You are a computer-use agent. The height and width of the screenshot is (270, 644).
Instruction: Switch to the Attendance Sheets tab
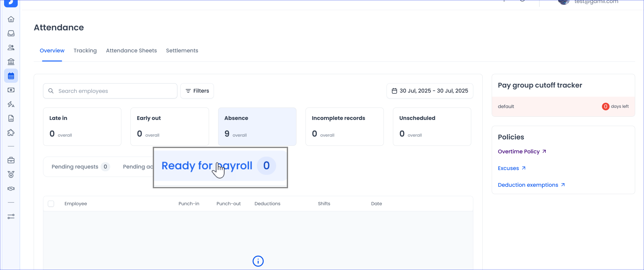[x=131, y=51]
